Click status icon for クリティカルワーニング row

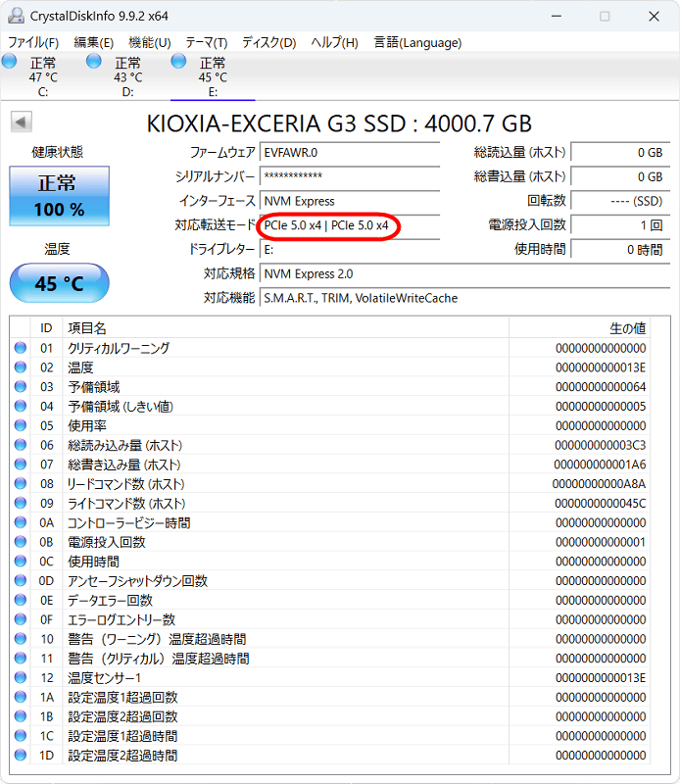[20, 348]
